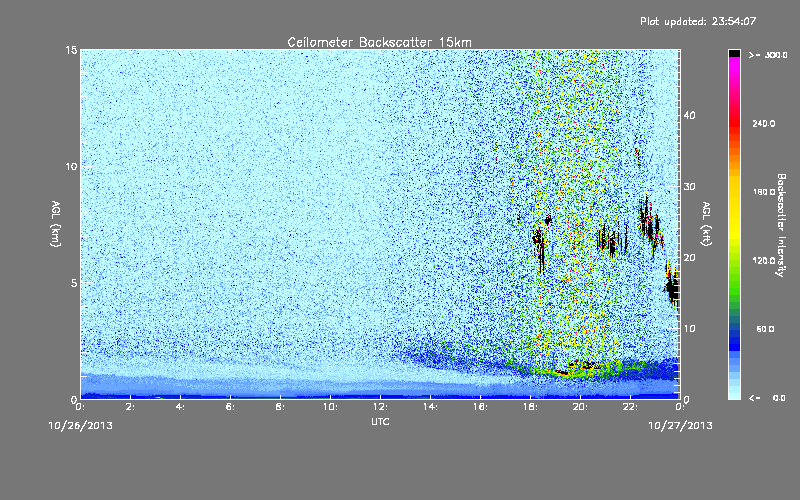
Task: Click the 'Ceilometer Backscatter 15km' plot title
Action: pyautogui.click(x=379, y=42)
